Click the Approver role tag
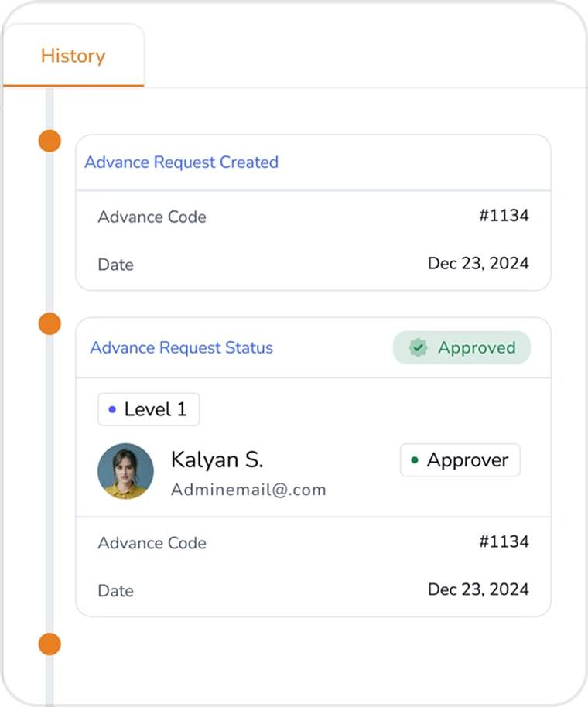Screen dimensions: 588x707 460,460
